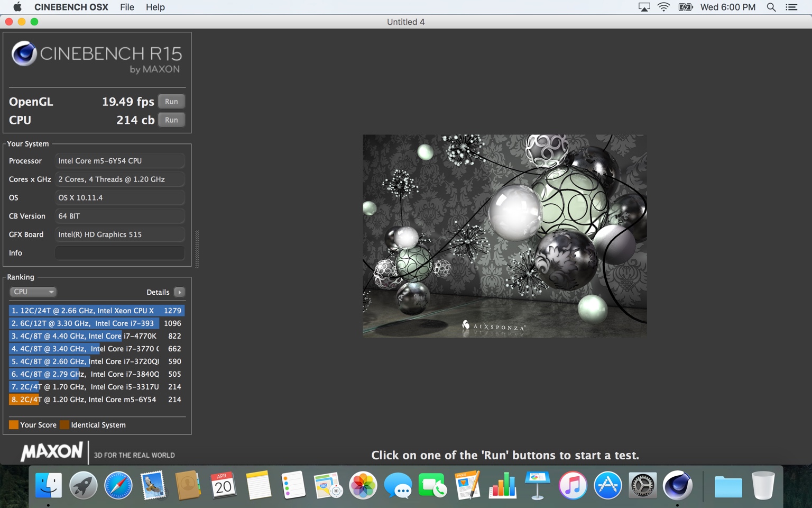This screenshot has height=508, width=812.
Task: Open FaceTime from the Dock
Action: coord(432,485)
